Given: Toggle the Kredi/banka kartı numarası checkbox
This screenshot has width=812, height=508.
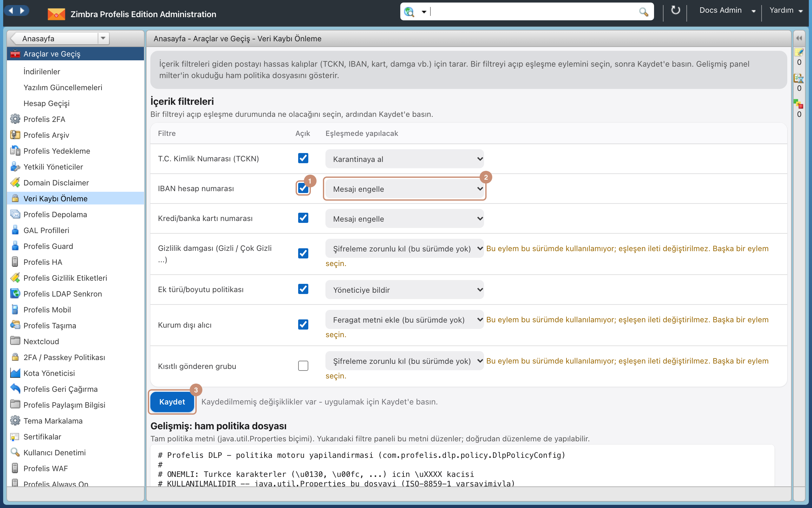Looking at the screenshot, I should tap(303, 218).
